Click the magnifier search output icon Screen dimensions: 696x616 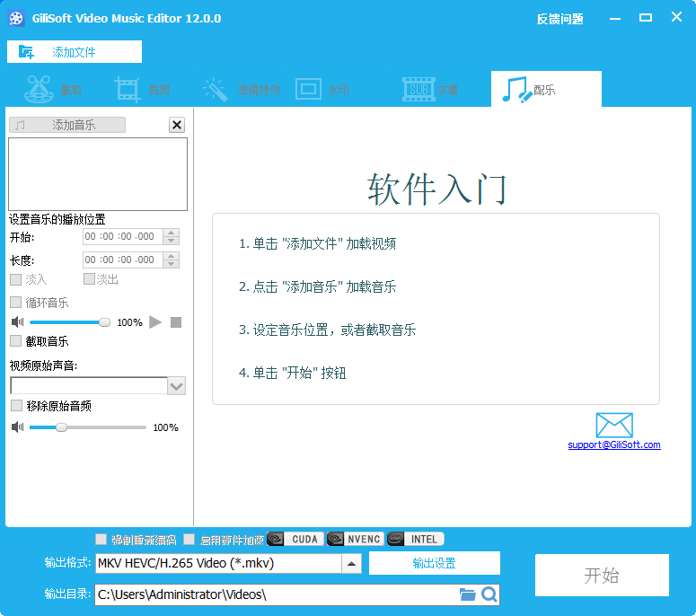489,594
